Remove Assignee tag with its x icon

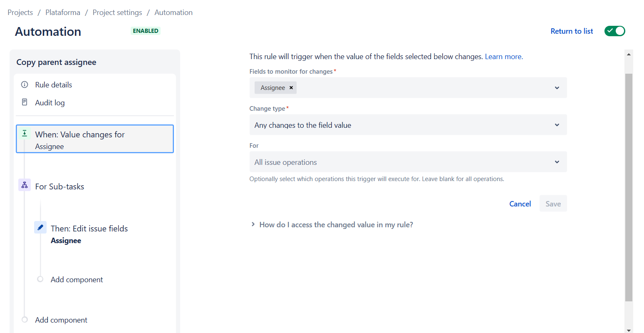click(x=291, y=87)
